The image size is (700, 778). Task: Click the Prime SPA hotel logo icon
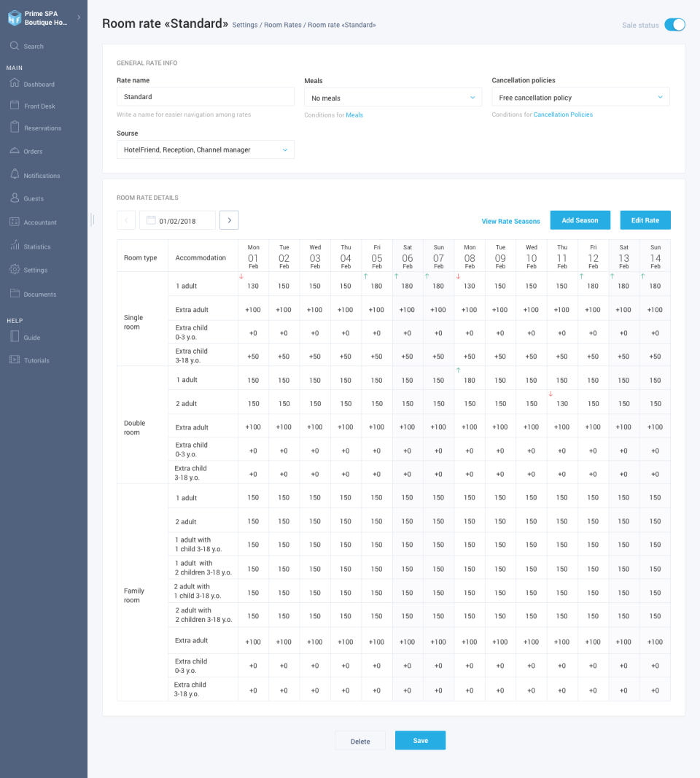coord(15,17)
